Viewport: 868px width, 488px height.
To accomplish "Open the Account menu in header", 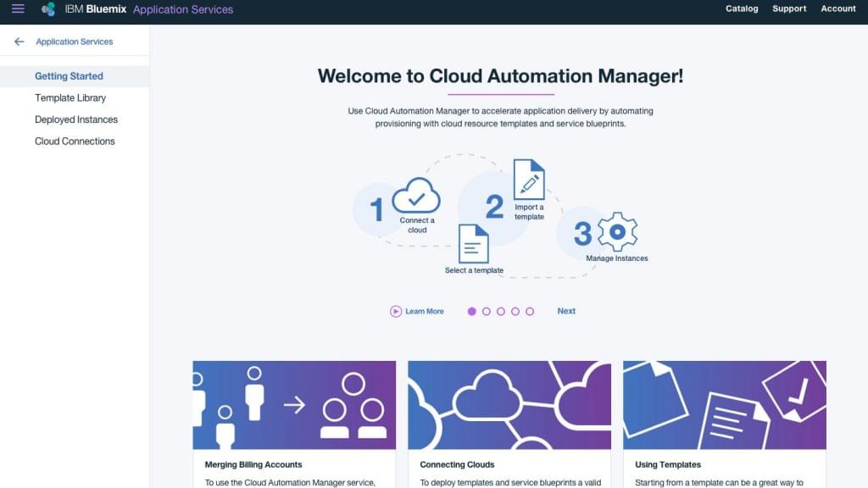I will pyautogui.click(x=838, y=8).
